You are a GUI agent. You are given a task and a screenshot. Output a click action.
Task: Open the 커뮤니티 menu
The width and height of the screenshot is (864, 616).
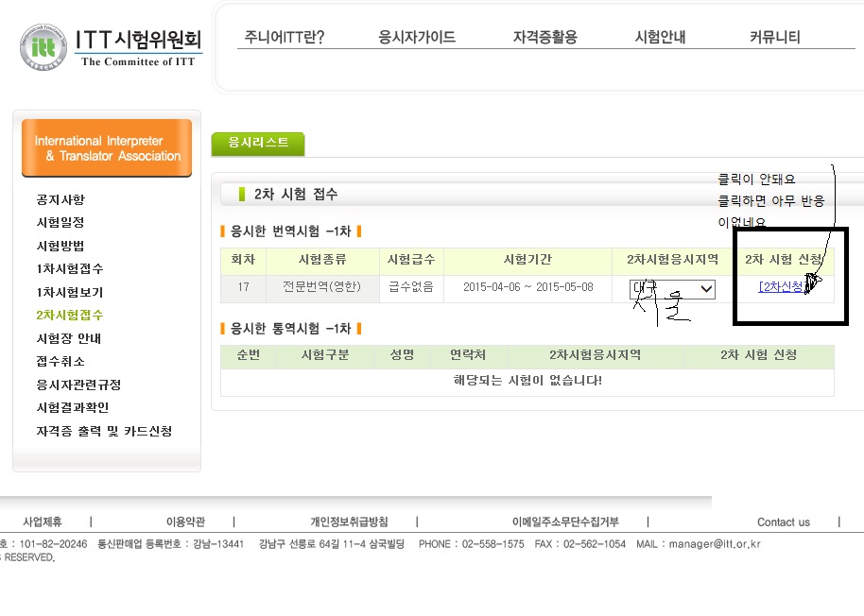coord(774,38)
